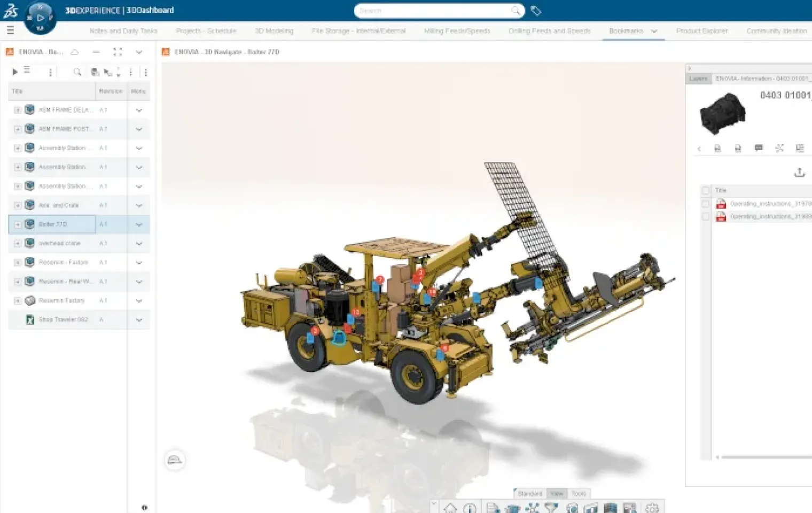Viewport: 812px width, 513px height.
Task: Click the network graph icon in bottom toolbar
Action: (x=533, y=508)
